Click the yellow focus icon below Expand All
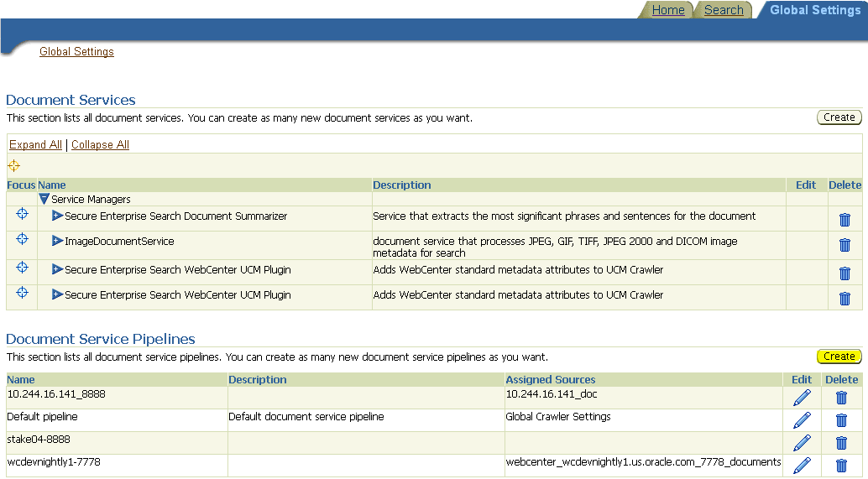 coord(13,165)
